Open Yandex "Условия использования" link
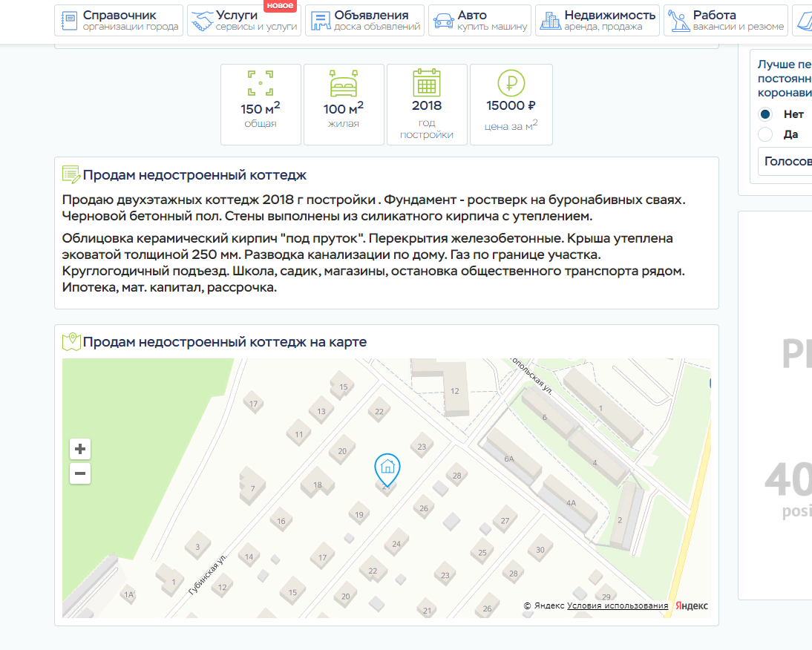The image size is (812, 650). click(618, 606)
